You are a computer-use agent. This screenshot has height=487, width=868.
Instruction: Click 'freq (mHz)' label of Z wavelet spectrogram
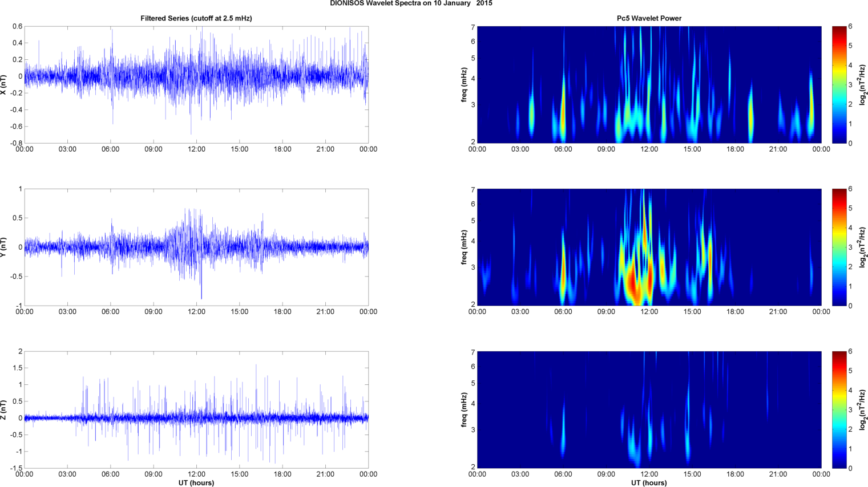coord(465,409)
